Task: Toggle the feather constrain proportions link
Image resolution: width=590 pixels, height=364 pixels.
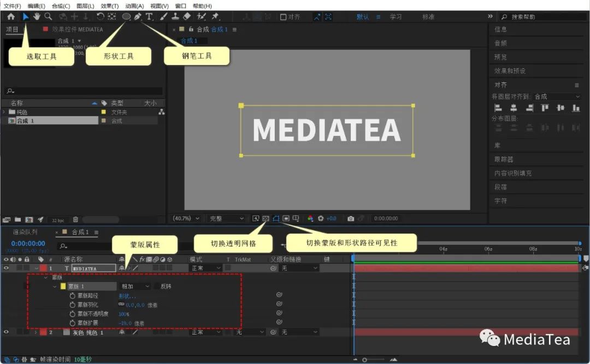Action: pos(121,304)
